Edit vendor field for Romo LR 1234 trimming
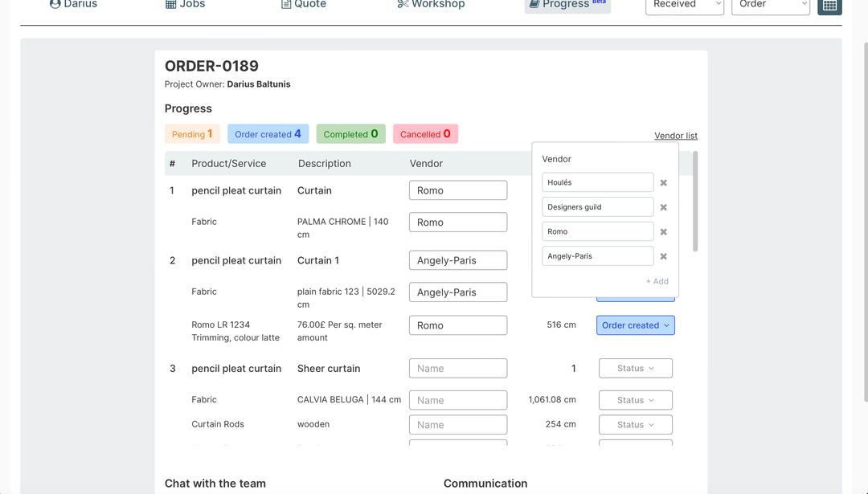The height and width of the screenshot is (494, 868). [458, 325]
